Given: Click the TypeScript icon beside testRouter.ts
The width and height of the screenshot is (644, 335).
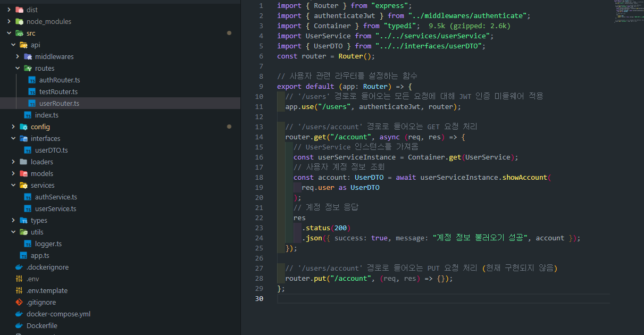Looking at the screenshot, I should pos(32,91).
